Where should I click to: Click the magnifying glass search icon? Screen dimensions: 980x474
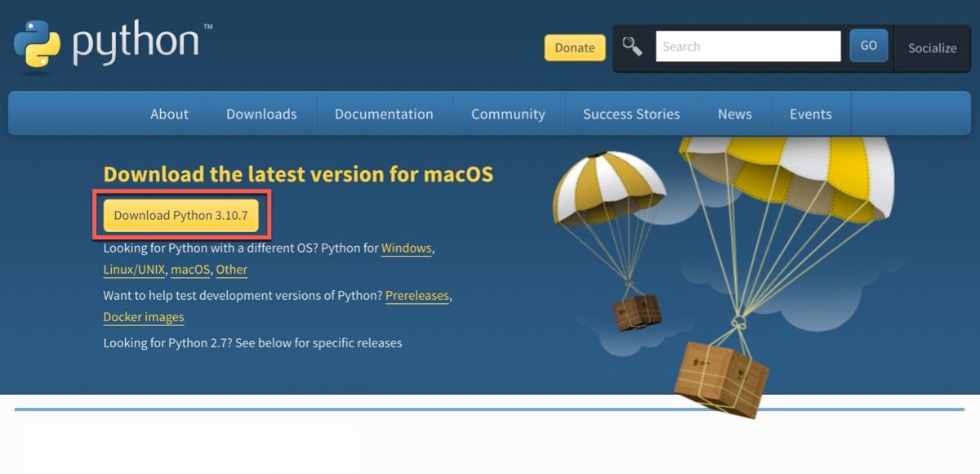coord(631,45)
